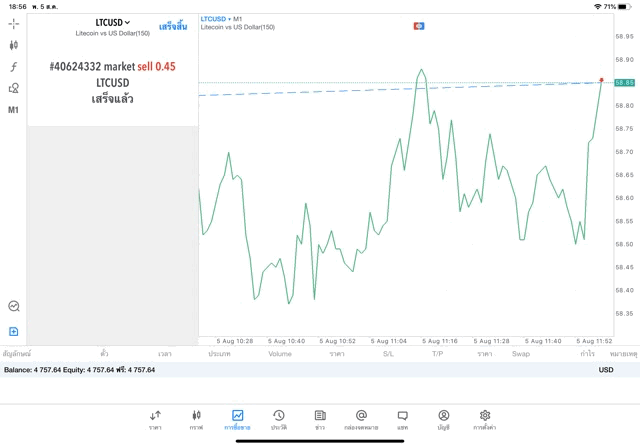Image resolution: width=640 pixels, height=447 pixels.
Task: Tap the เสร็จแล้ว order completed status
Action: pos(113,99)
